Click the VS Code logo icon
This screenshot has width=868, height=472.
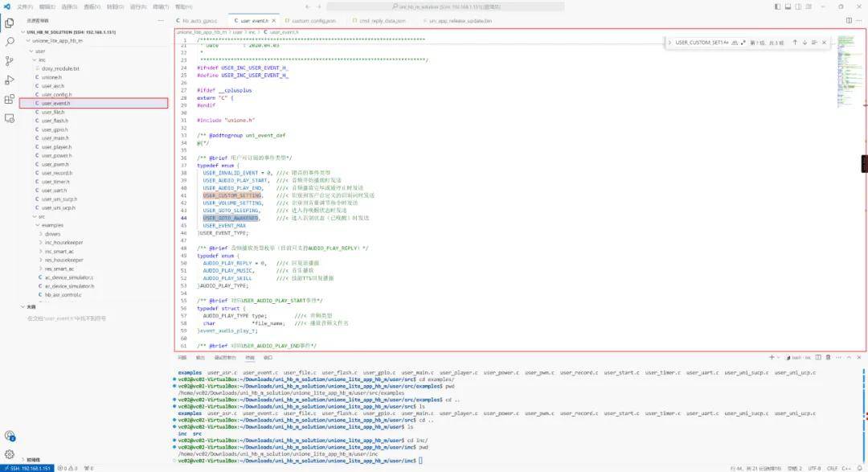pyautogui.click(x=6, y=6)
